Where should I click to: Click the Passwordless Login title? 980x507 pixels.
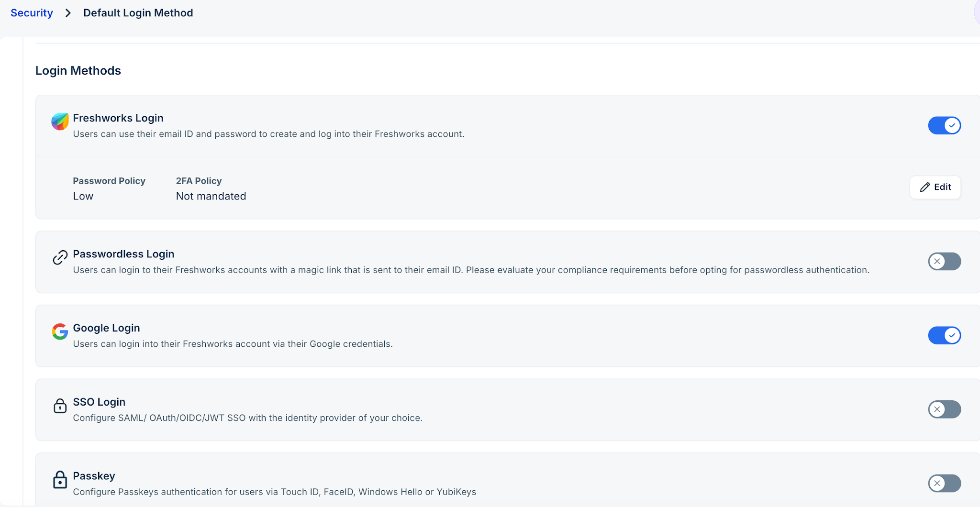pyautogui.click(x=123, y=254)
